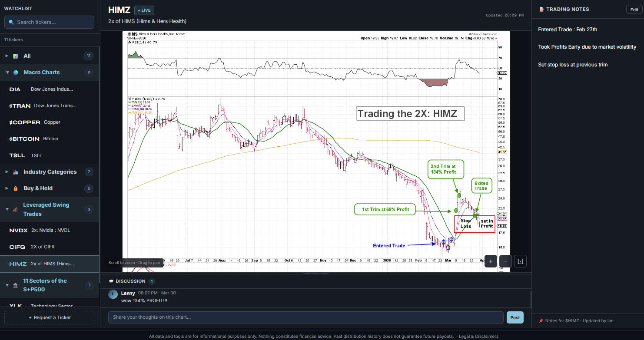
Task: Click the Macro Charts globe icon
Action: tap(17, 73)
